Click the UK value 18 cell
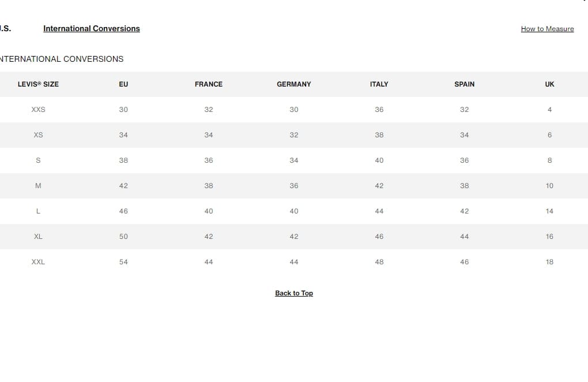Viewport: 588px width, 382px height. (x=549, y=262)
